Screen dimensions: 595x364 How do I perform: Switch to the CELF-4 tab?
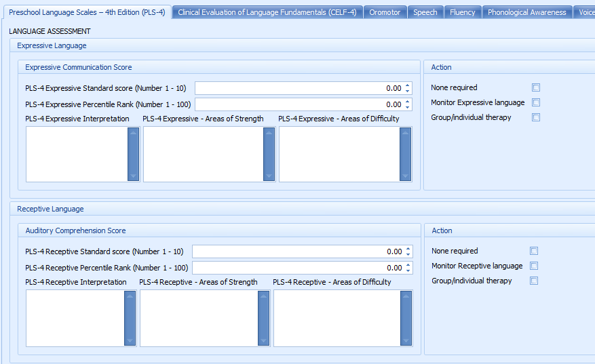click(x=267, y=12)
